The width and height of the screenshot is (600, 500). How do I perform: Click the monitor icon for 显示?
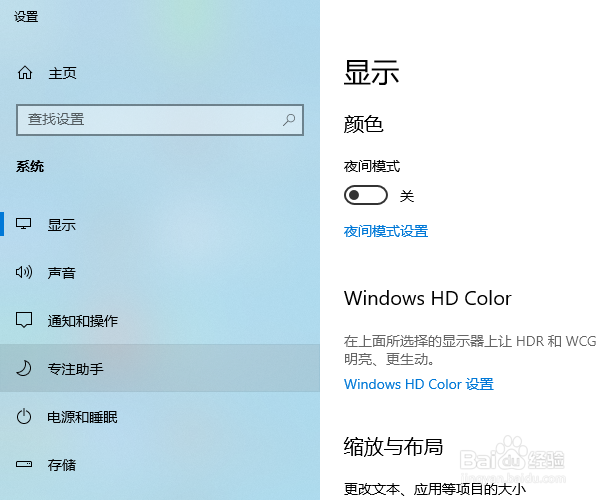pyautogui.click(x=23, y=224)
